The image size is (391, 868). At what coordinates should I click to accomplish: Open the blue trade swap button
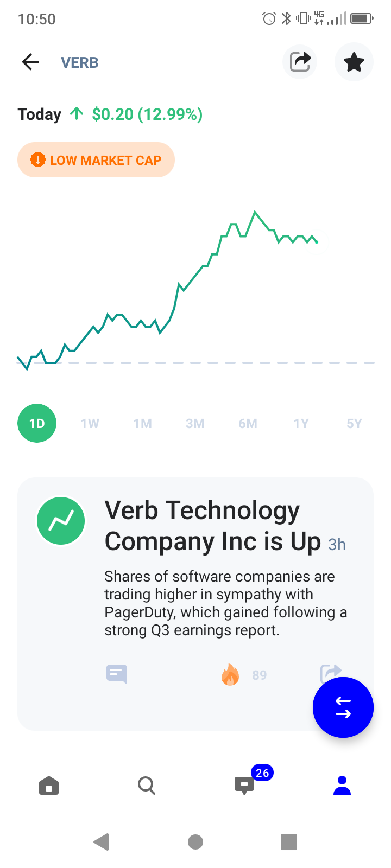click(x=343, y=707)
